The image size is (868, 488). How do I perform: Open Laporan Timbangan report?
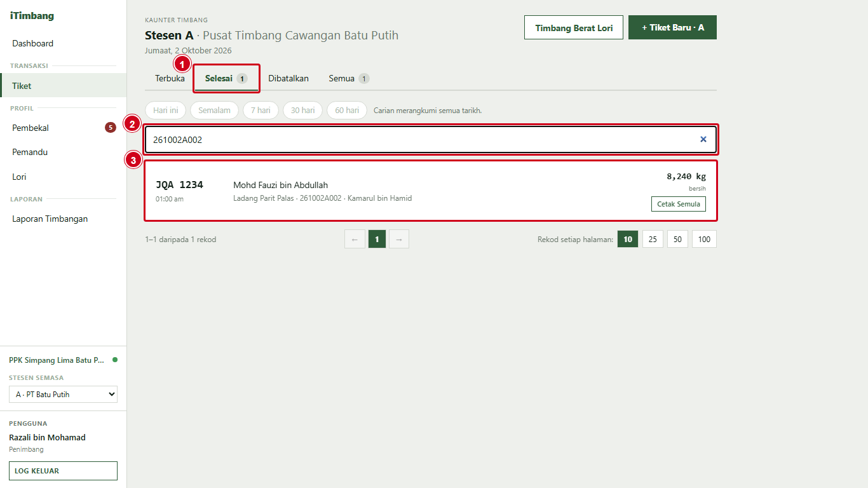pos(63,219)
